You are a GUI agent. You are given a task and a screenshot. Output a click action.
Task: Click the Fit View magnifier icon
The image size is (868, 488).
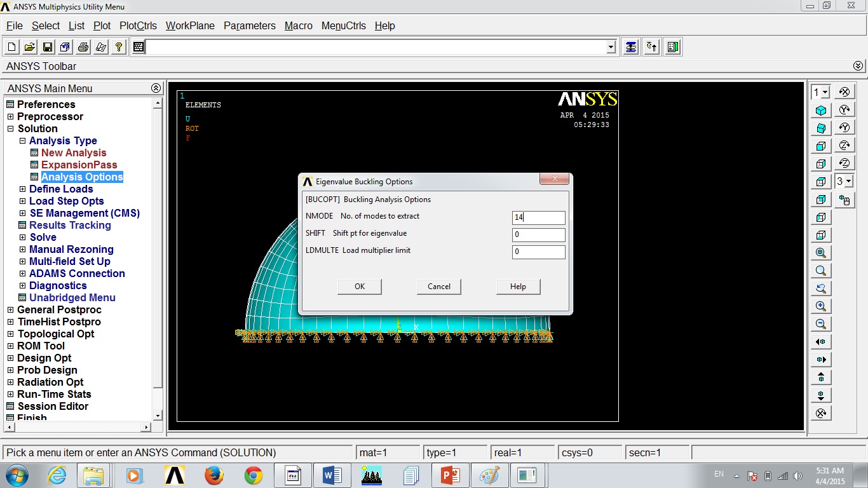(821, 253)
